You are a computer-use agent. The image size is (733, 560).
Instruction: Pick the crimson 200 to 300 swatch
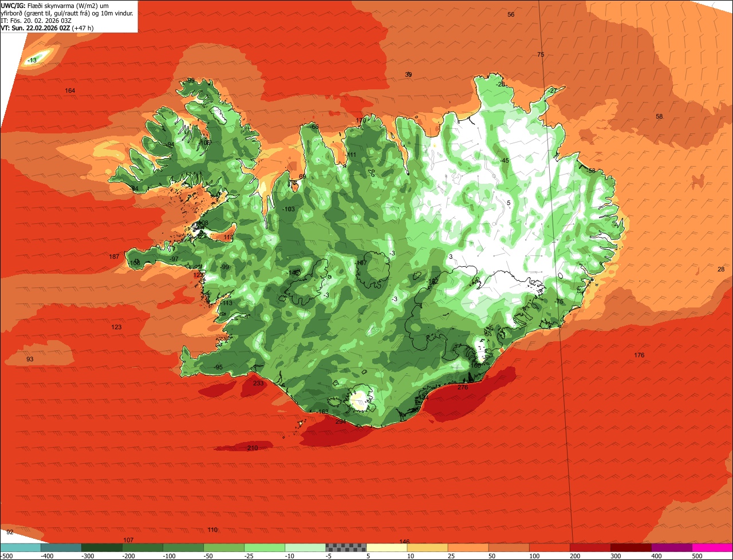[x=590, y=547]
